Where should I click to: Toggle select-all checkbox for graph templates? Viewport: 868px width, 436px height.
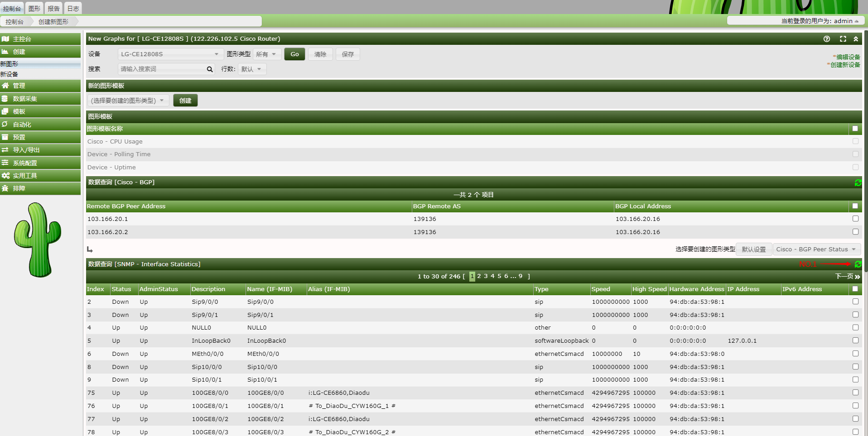855,129
